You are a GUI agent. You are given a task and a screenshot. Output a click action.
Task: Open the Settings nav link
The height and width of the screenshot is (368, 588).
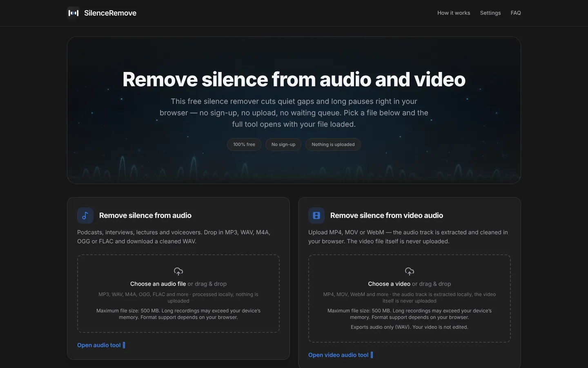[x=490, y=13]
